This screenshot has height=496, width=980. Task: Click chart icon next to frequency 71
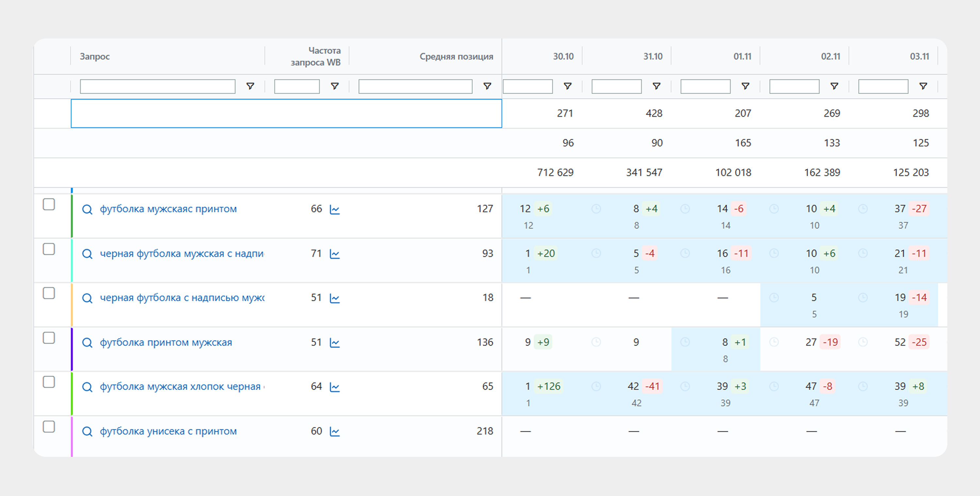[x=335, y=254]
